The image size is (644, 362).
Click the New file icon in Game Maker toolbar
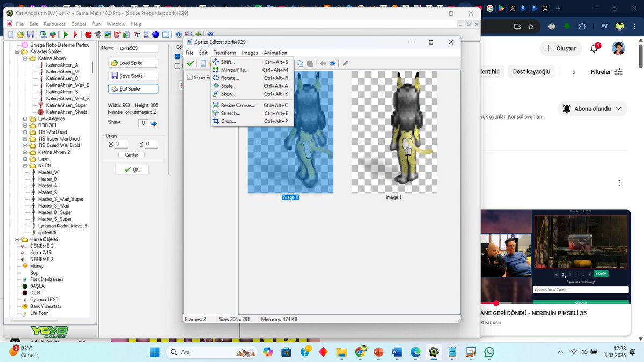click(x=11, y=34)
